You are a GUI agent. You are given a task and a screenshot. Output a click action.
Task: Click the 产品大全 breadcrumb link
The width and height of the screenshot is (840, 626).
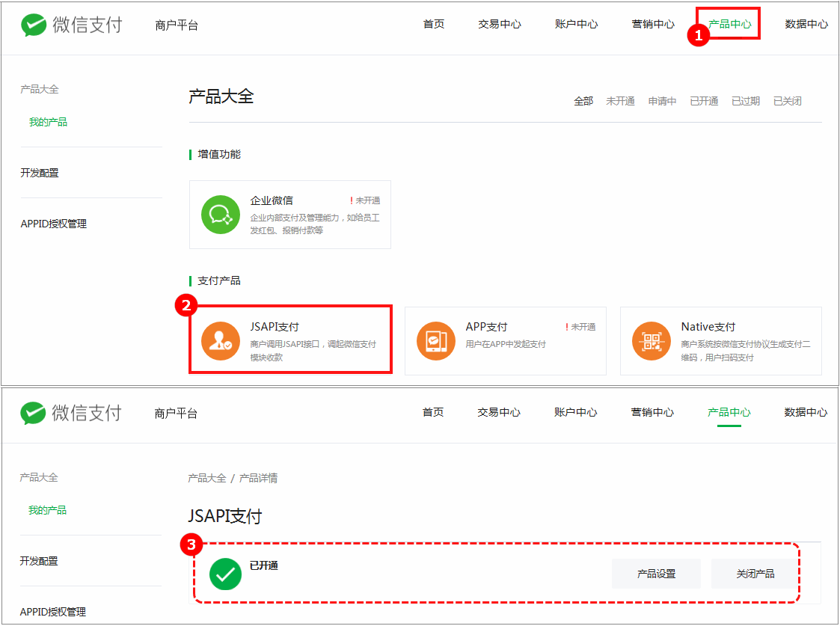point(206,478)
